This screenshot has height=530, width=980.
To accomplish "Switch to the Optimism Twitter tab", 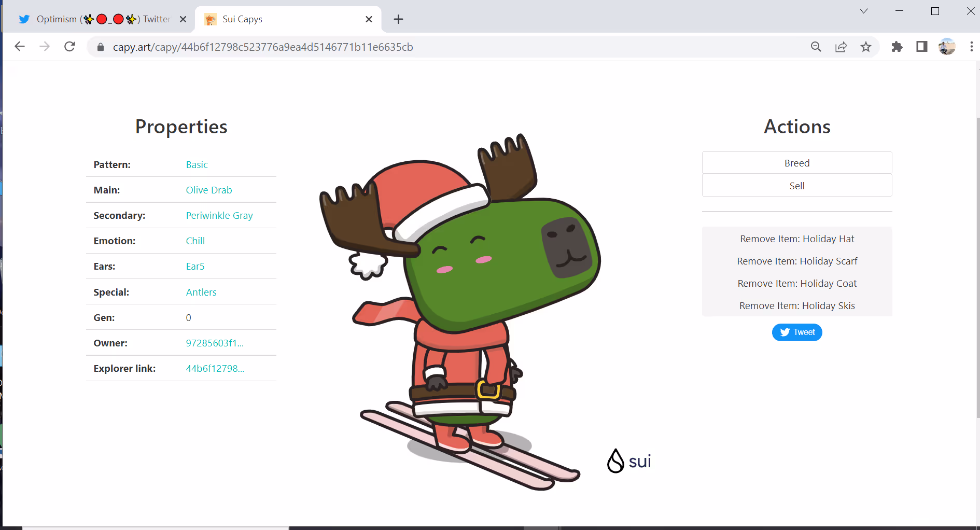I will coord(99,19).
